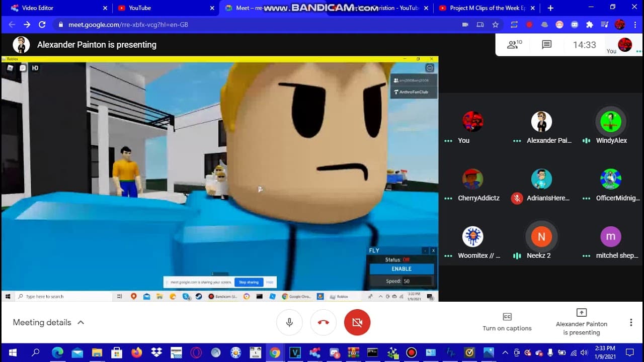
Task: Click the Speed field showing 50
Action: (x=417, y=281)
